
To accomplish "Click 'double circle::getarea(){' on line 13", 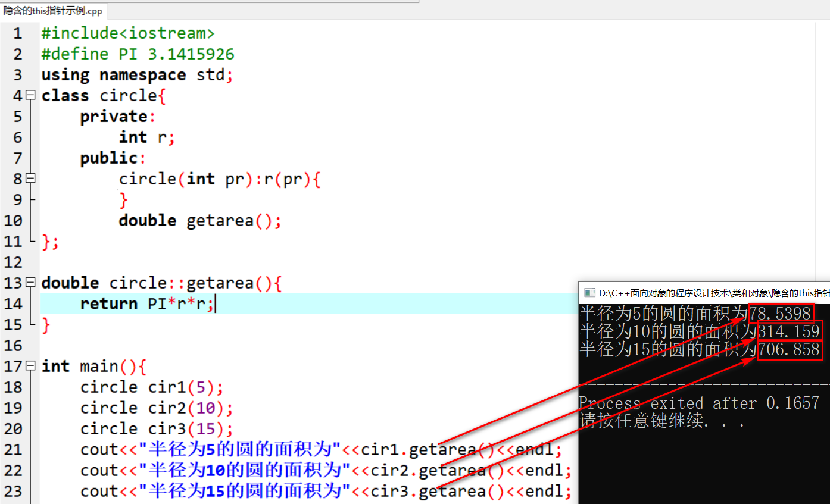I will [161, 283].
